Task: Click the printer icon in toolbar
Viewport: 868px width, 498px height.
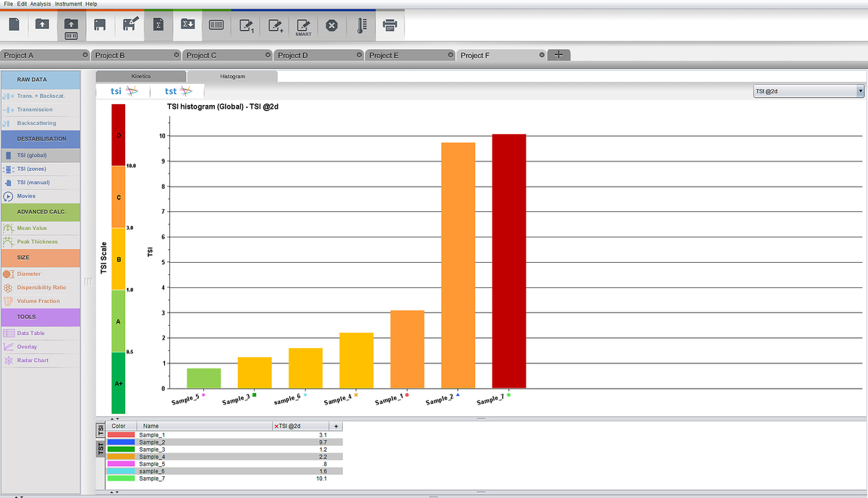Action: tap(390, 25)
